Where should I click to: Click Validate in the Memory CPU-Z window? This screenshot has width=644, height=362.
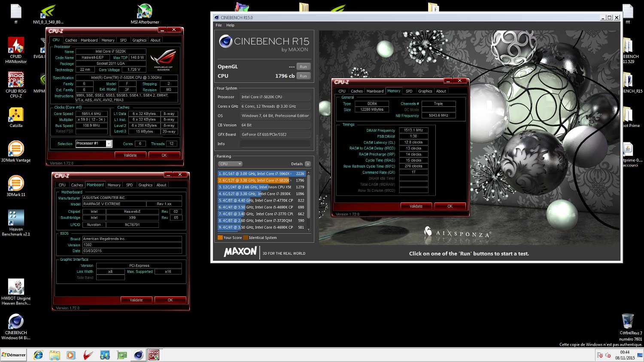pyautogui.click(x=416, y=206)
